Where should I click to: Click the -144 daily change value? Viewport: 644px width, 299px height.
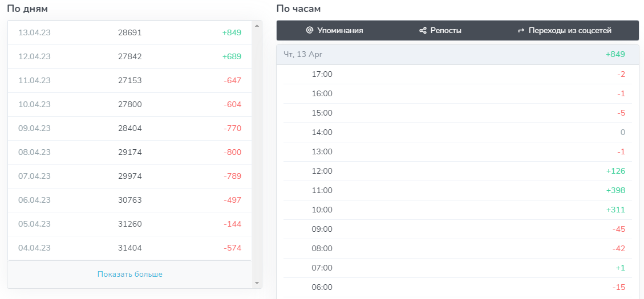pos(233,224)
